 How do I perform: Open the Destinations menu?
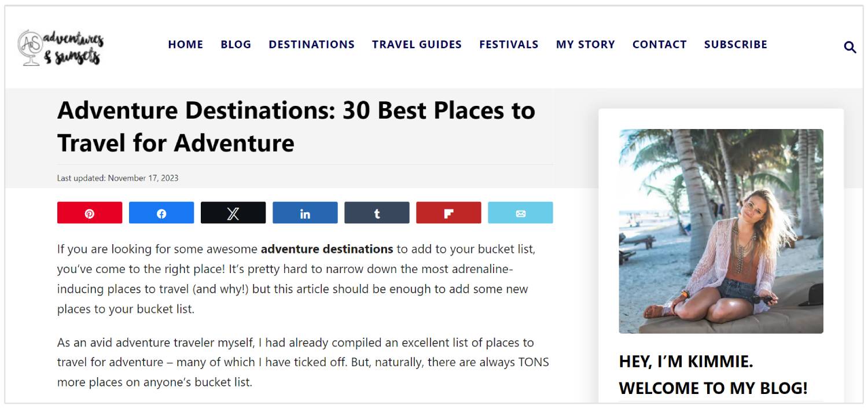tap(311, 45)
